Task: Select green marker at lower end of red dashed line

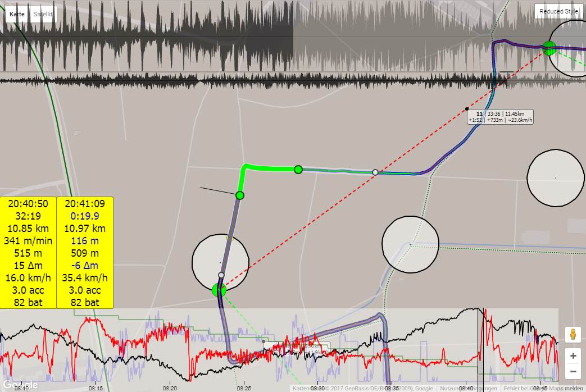Action: [219, 290]
